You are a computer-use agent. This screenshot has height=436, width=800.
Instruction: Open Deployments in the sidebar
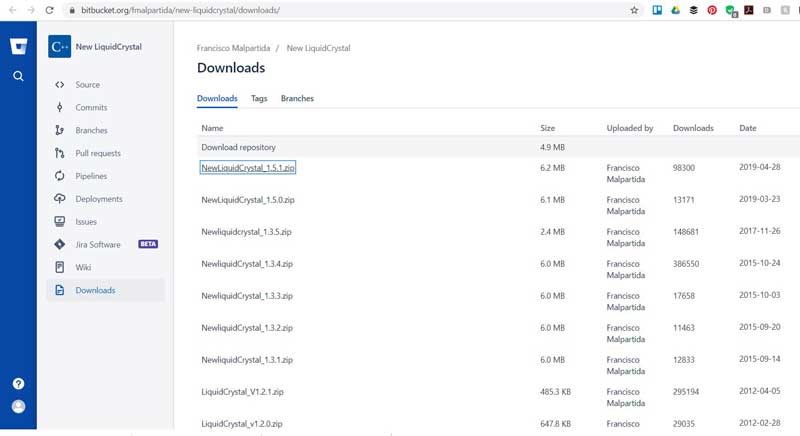(x=99, y=199)
